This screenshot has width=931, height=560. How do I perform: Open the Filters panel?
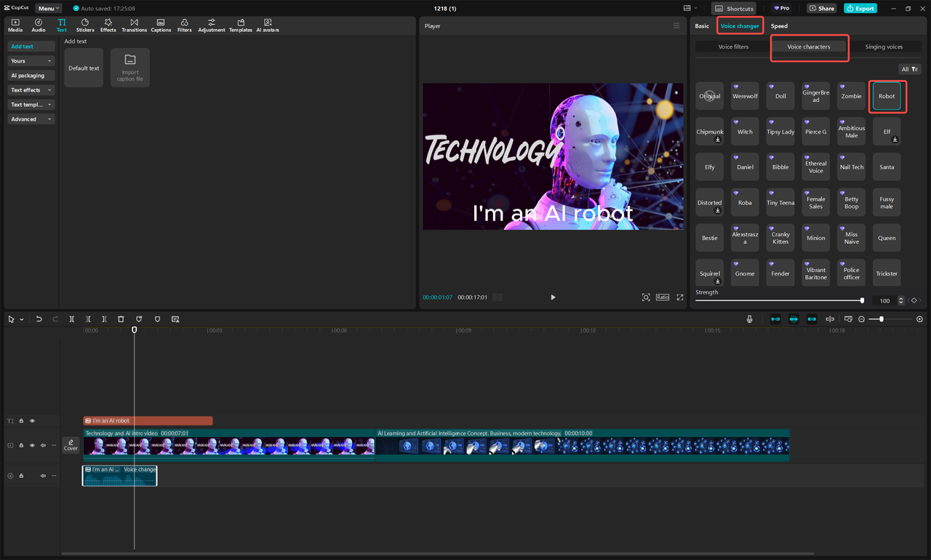[x=185, y=25]
